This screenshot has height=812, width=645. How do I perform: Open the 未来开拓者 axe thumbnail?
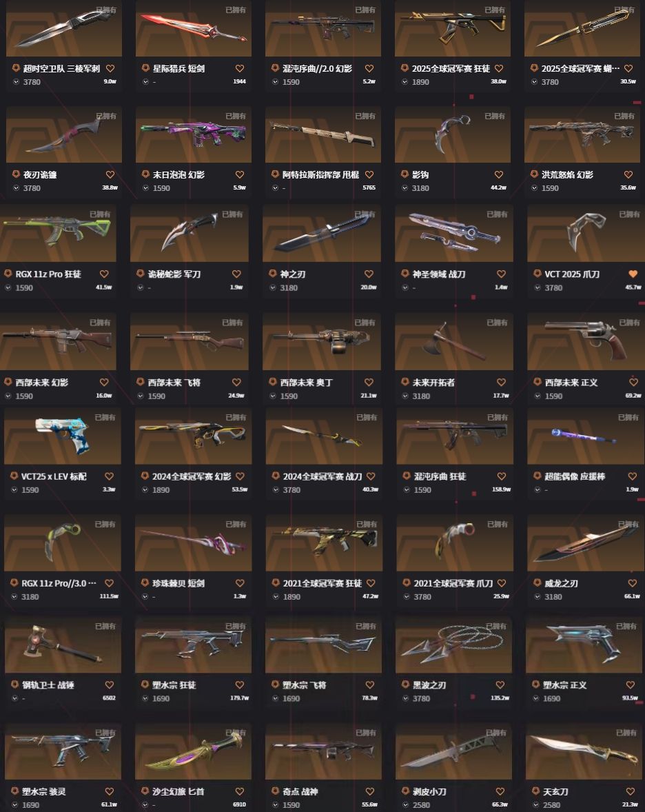coord(454,342)
